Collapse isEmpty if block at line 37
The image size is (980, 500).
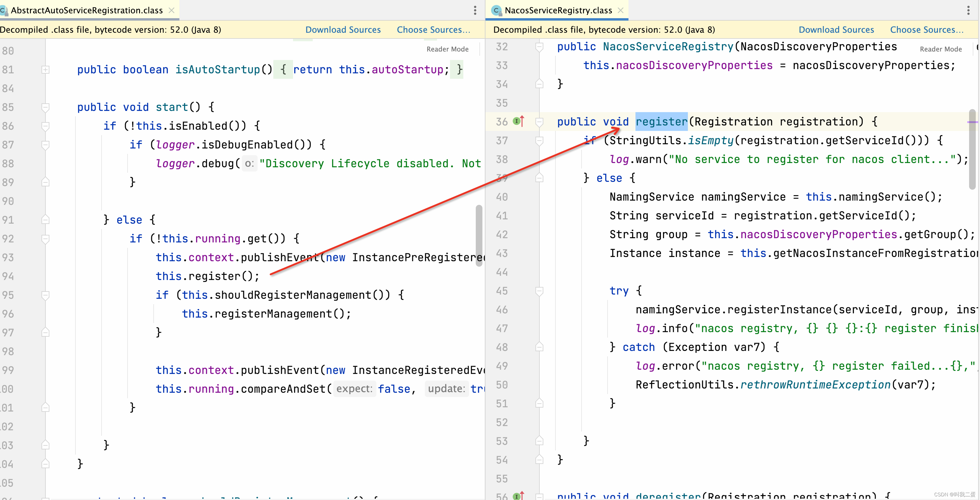539,141
